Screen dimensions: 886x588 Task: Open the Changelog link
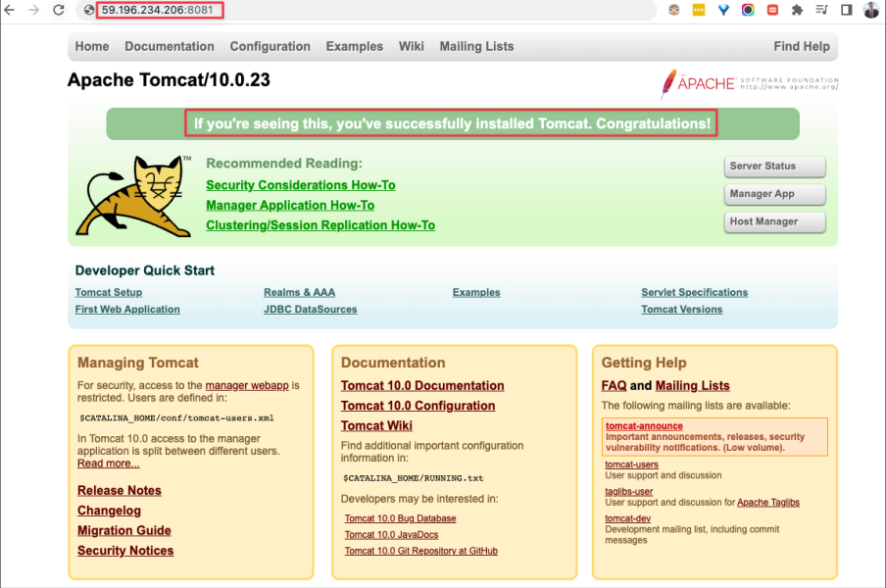[x=109, y=511]
